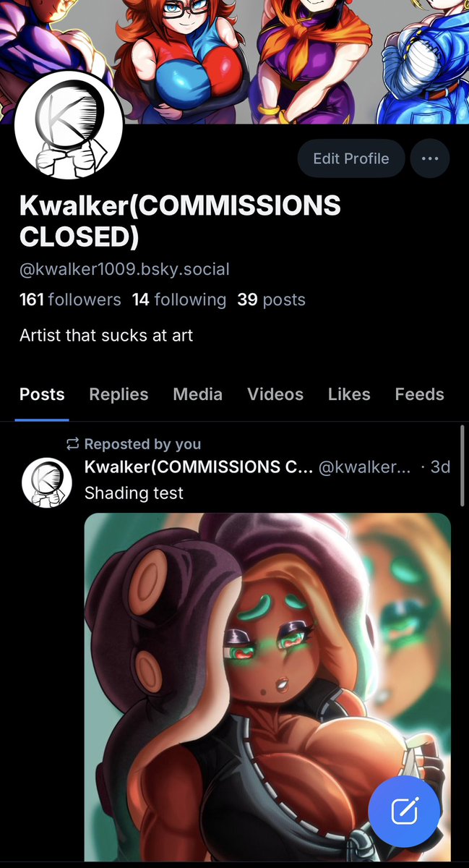Image resolution: width=469 pixels, height=868 pixels.
Task: Click the Edit Profile button
Action: click(351, 158)
